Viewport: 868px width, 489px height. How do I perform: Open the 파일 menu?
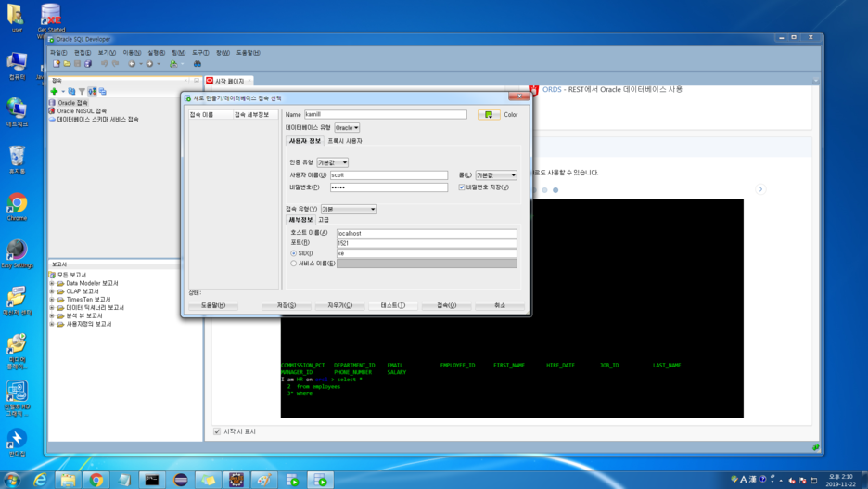[x=58, y=53]
